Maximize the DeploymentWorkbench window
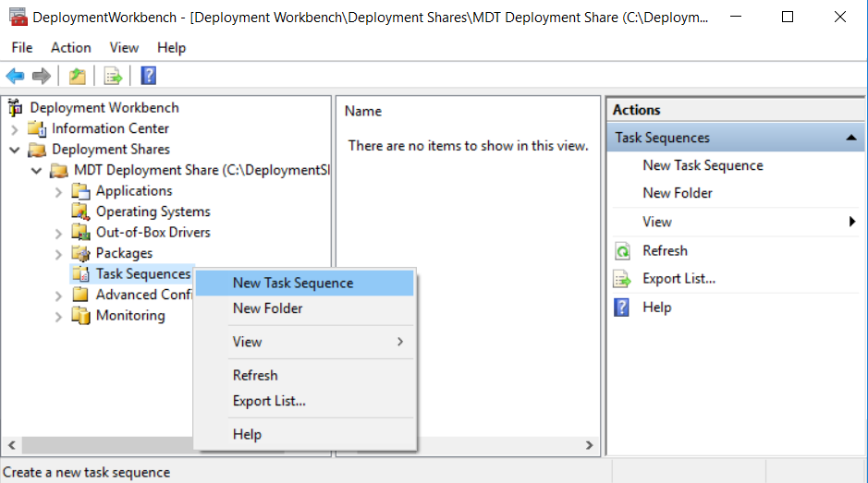Image resolution: width=868 pixels, height=483 pixels. pyautogui.click(x=788, y=18)
